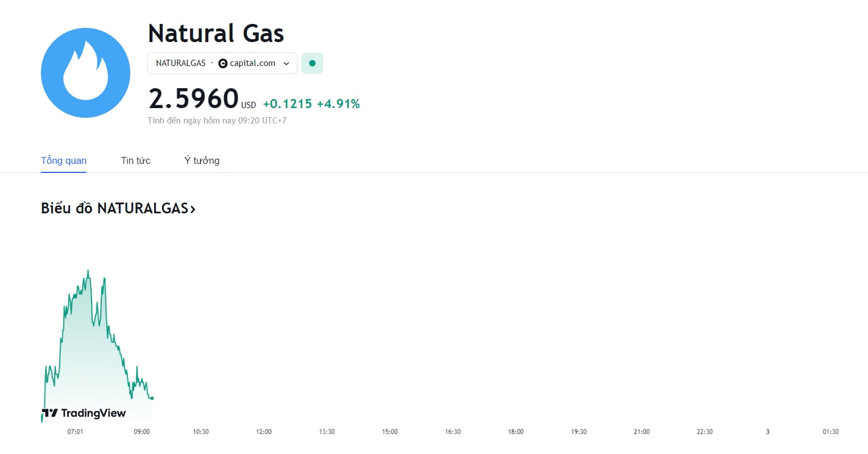Click the 09:00 time axis label
The image size is (868, 454).
coord(142,432)
